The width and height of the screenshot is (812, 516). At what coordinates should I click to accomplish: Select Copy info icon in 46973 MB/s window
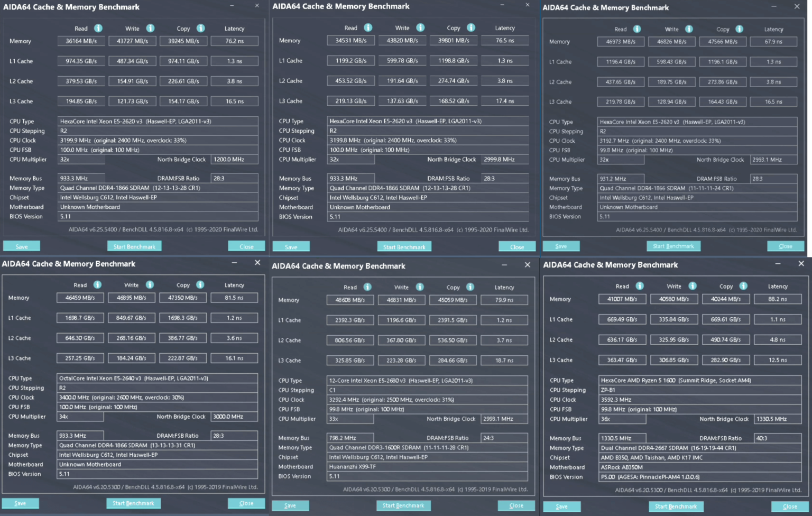tap(740, 29)
